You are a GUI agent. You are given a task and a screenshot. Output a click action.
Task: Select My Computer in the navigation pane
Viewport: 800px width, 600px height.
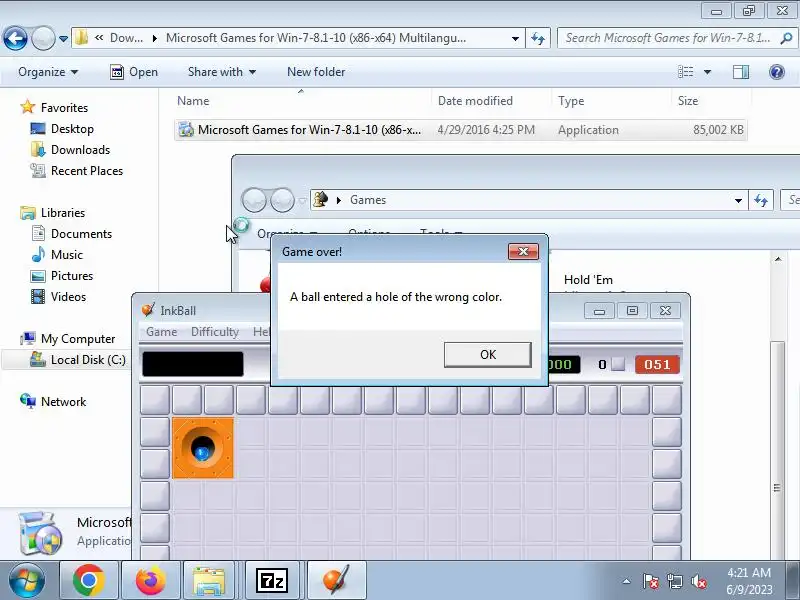(78, 338)
